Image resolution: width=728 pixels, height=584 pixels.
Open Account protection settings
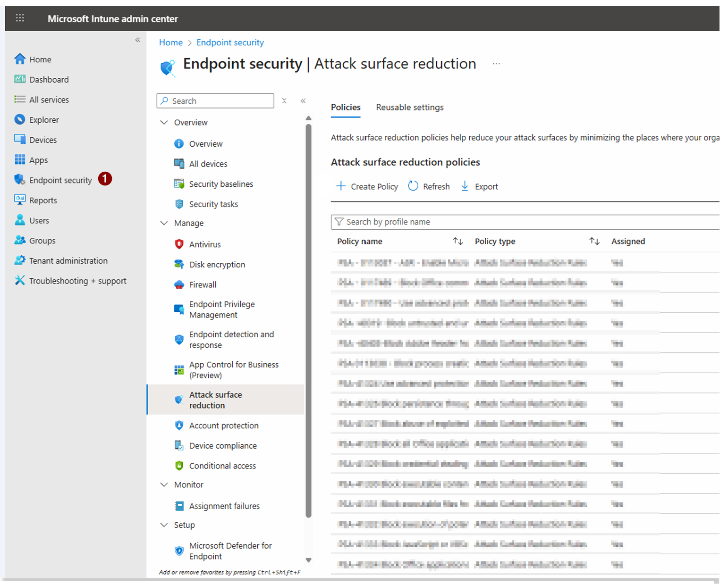click(223, 425)
